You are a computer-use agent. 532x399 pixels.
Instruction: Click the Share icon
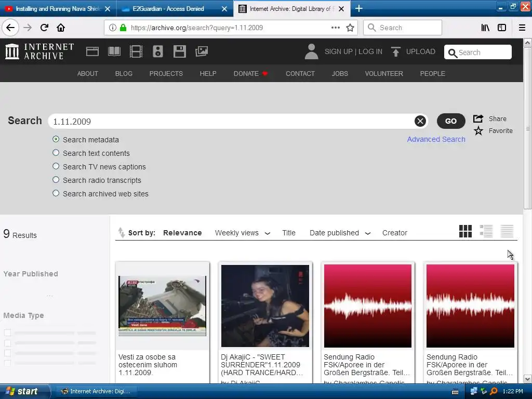(x=478, y=118)
